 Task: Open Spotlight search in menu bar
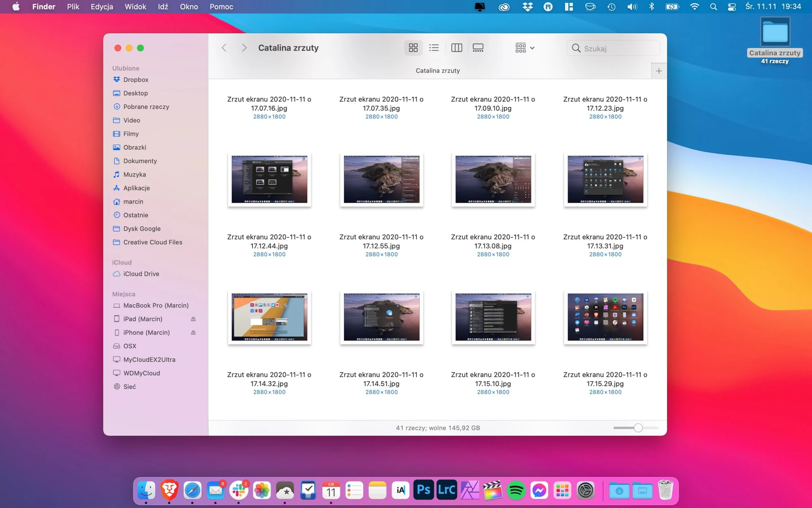tap(713, 7)
